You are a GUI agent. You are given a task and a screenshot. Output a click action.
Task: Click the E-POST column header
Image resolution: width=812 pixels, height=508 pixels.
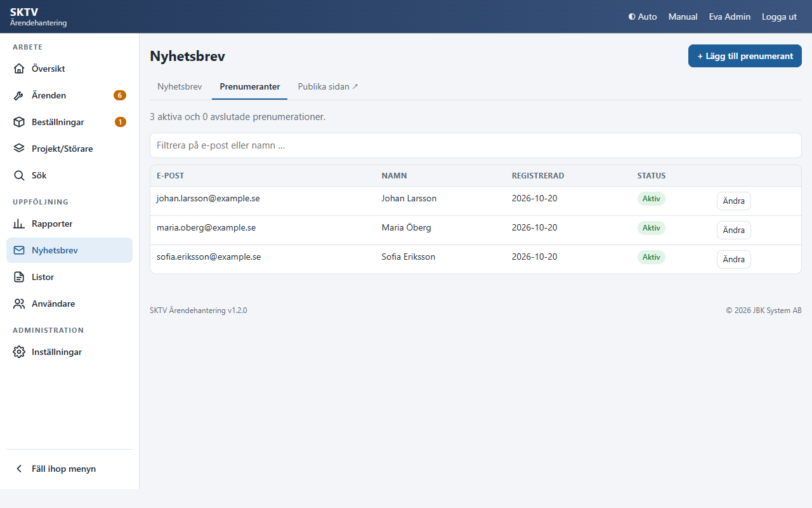(x=170, y=176)
